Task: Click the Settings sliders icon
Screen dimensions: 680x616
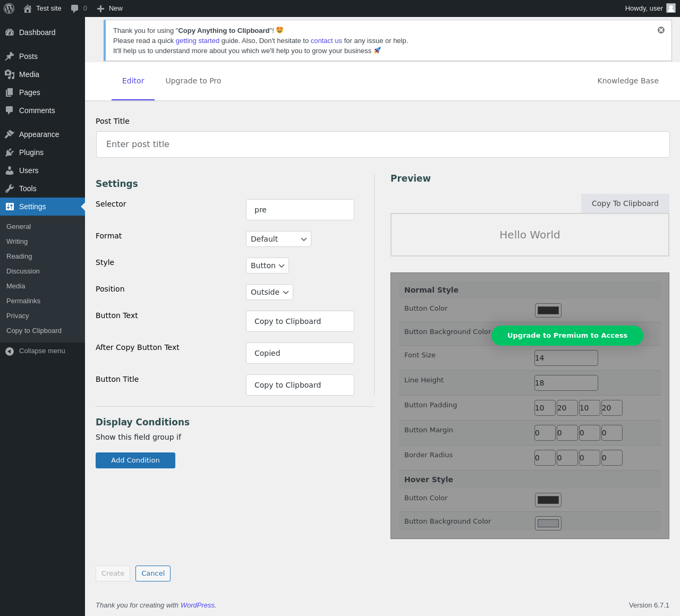Action: pyautogui.click(x=10, y=207)
